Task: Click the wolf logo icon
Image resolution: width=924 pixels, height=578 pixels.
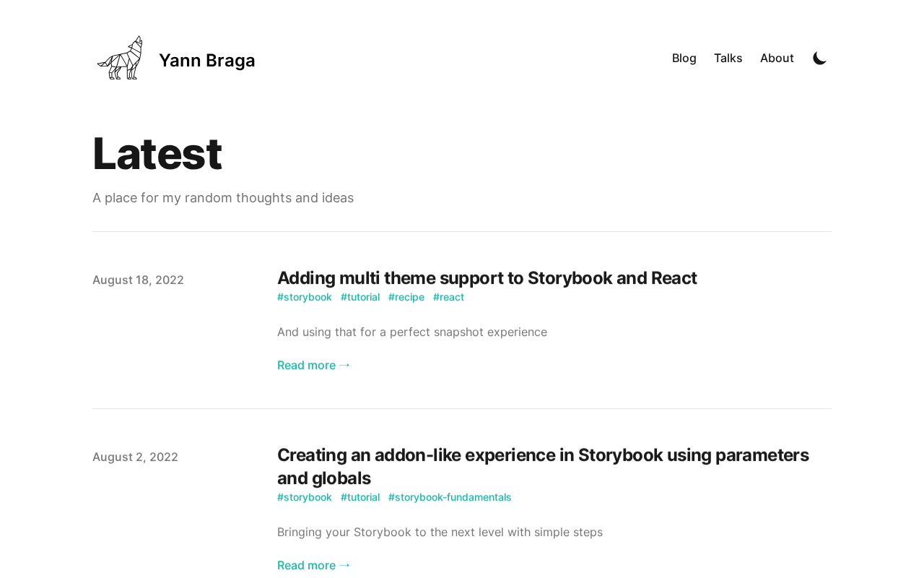Action: click(x=120, y=58)
